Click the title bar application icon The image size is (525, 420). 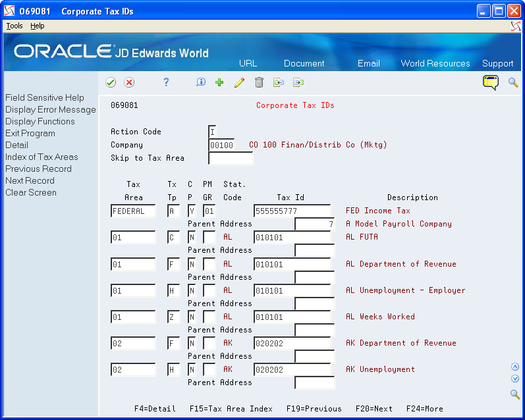pos(10,11)
